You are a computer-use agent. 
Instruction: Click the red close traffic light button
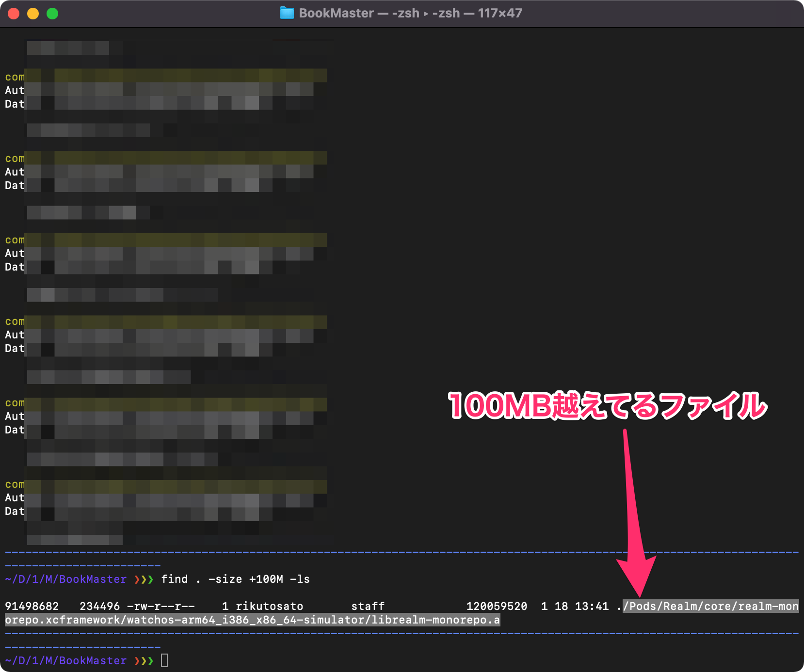point(14,14)
